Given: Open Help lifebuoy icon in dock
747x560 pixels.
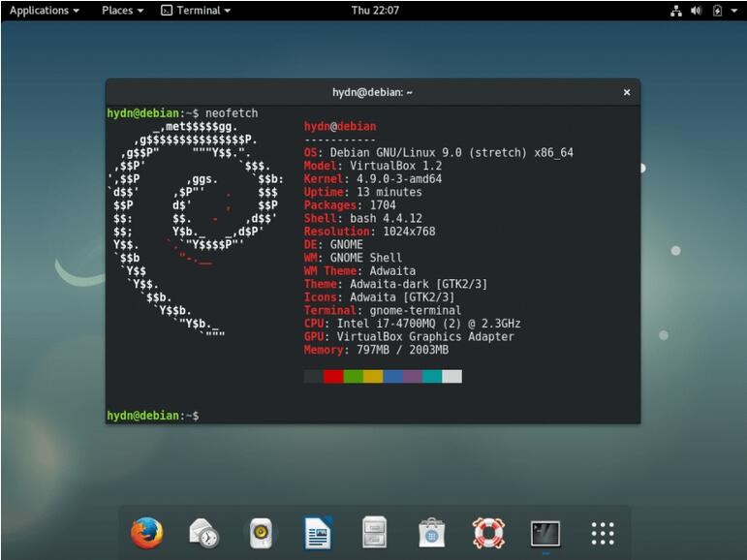Looking at the screenshot, I should point(488,533).
